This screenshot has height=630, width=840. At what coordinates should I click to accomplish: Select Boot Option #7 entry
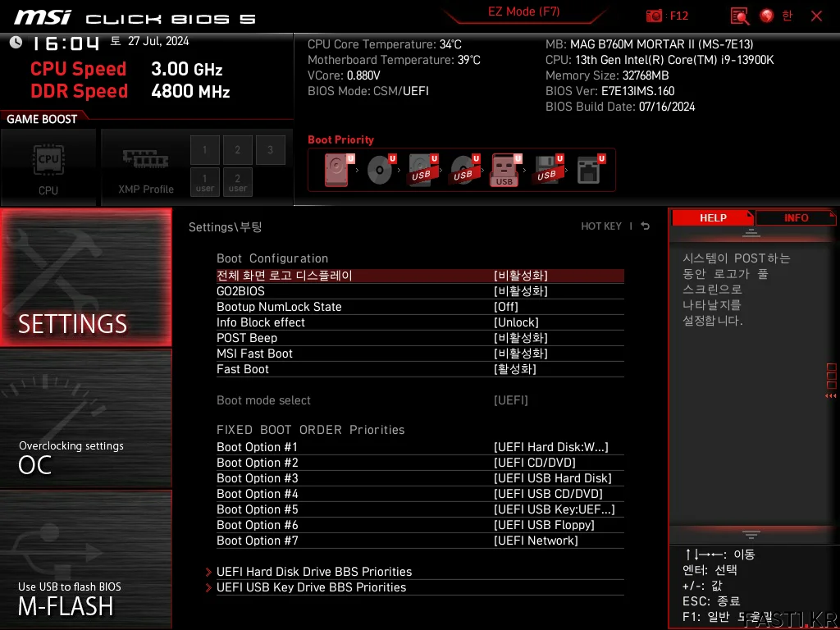coord(420,540)
